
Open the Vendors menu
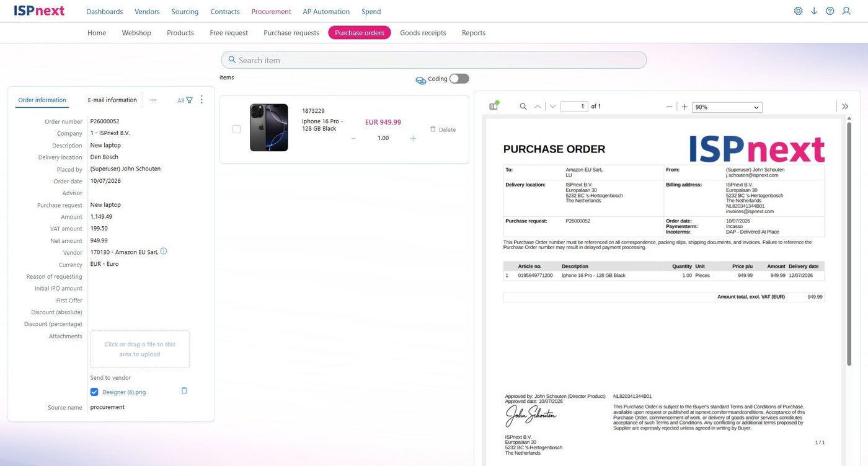[x=148, y=12]
